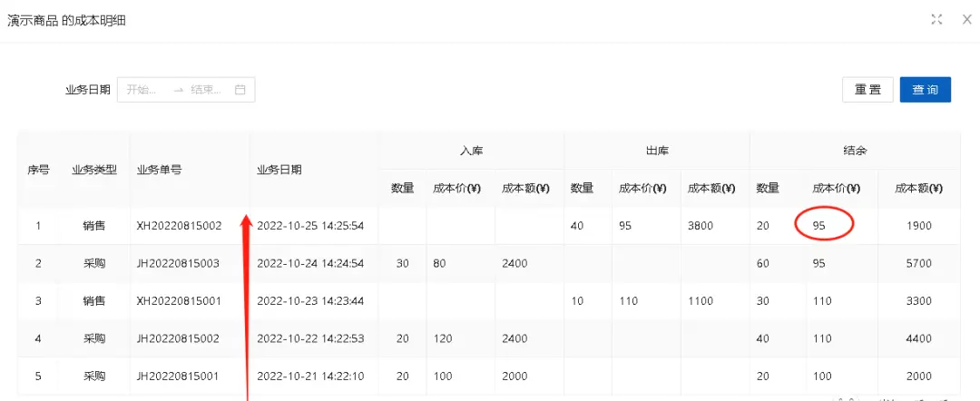Click outbound cost amount 1100
This screenshot has height=401, width=980.
(700, 301)
